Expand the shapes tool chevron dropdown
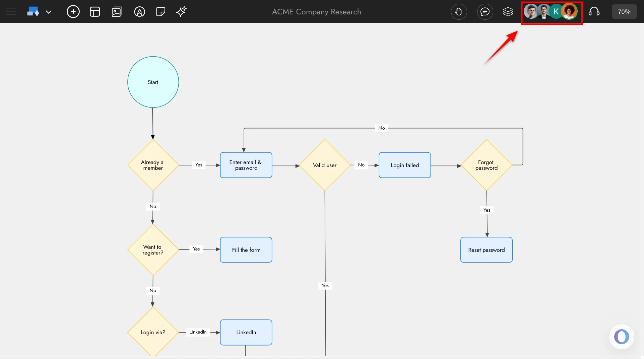 tap(49, 11)
